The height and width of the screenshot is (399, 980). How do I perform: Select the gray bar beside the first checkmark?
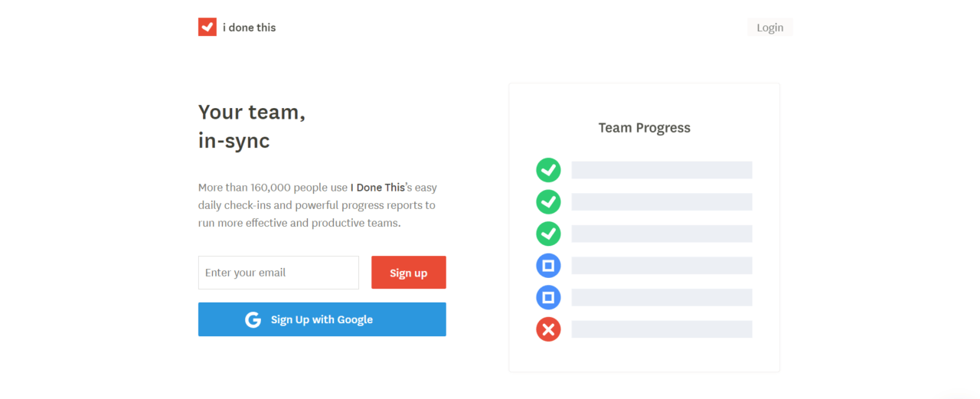point(661,170)
